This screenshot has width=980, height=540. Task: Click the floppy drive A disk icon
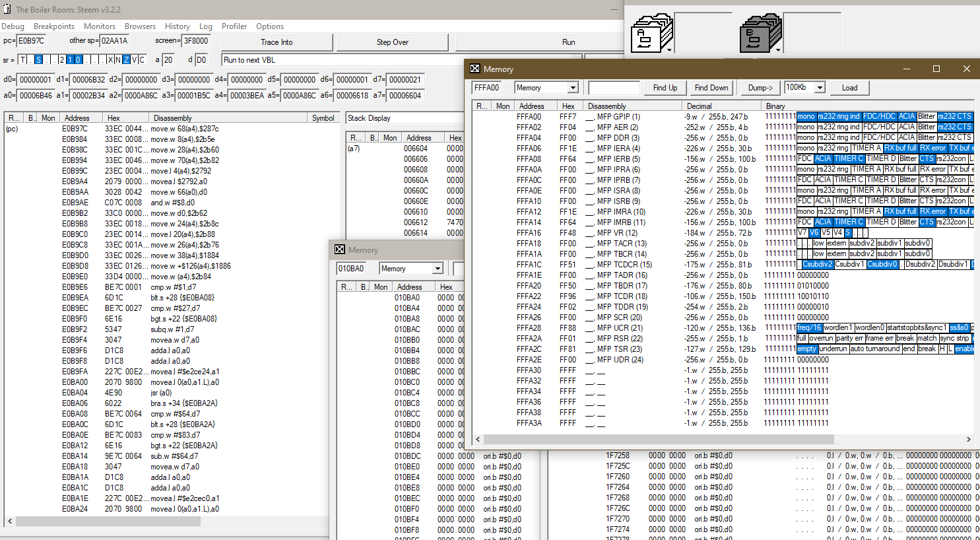coord(651,33)
